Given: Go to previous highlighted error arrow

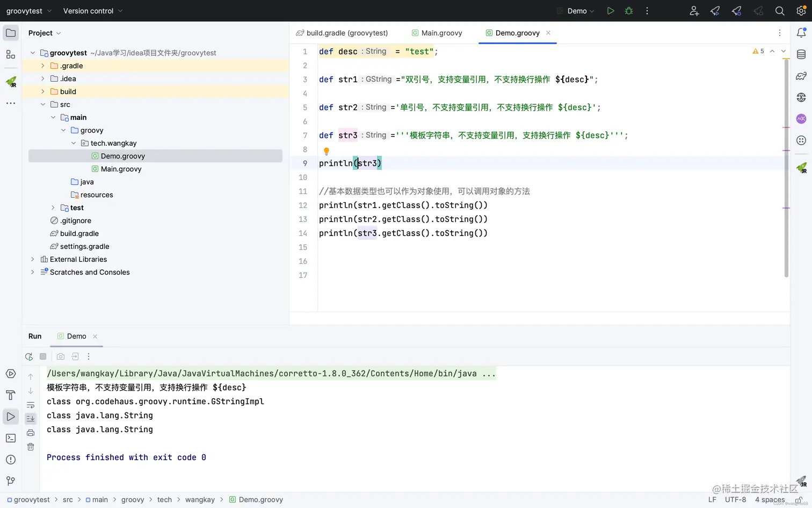Looking at the screenshot, I should pyautogui.click(x=772, y=51).
